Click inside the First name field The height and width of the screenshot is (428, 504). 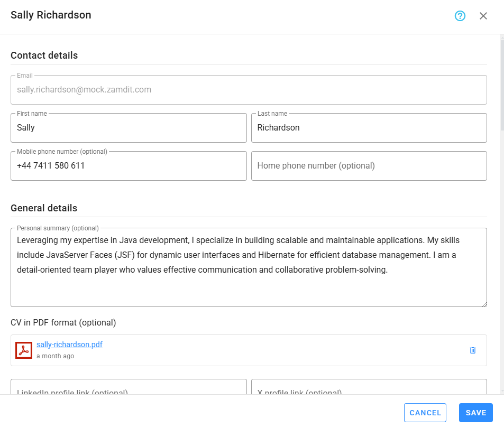coord(129,127)
